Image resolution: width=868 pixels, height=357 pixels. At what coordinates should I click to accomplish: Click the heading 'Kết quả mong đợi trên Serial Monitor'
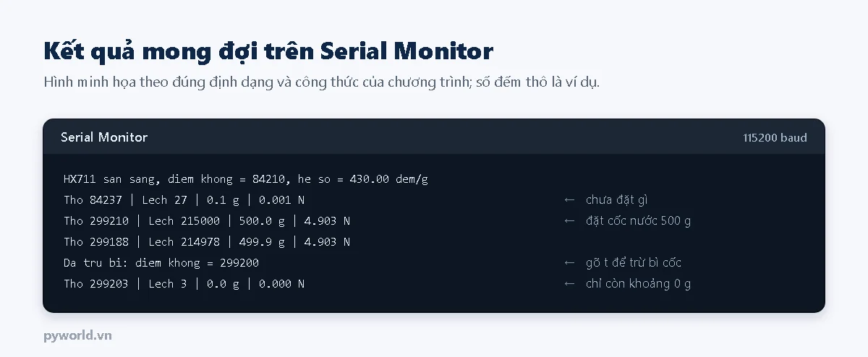click(268, 51)
